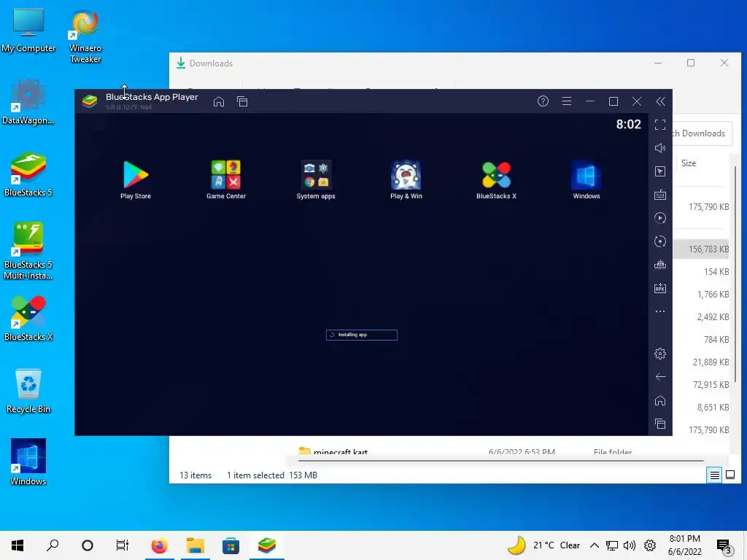Open My Computer desktop icon
Image resolution: width=747 pixels, height=560 pixels.
[x=28, y=31]
